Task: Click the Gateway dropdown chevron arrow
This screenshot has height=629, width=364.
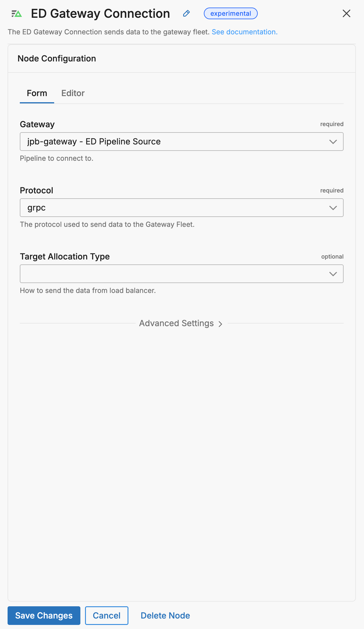Action: (333, 142)
